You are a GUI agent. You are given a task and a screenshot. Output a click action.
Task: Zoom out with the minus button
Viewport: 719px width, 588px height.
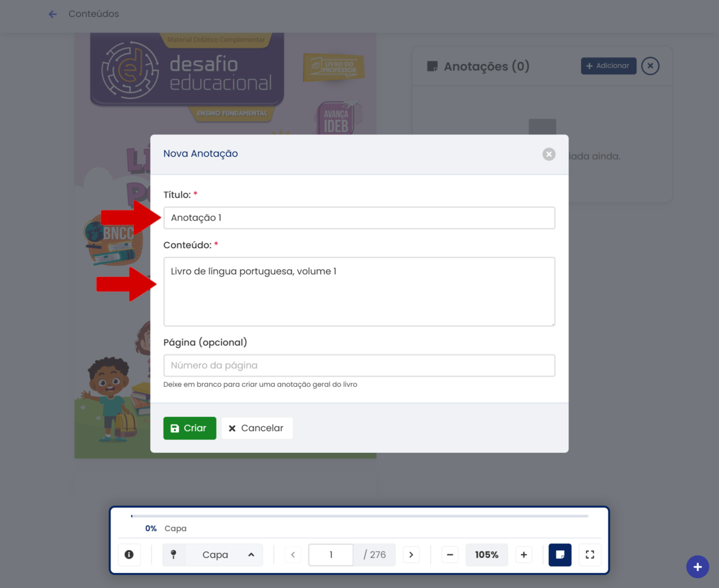coord(450,555)
